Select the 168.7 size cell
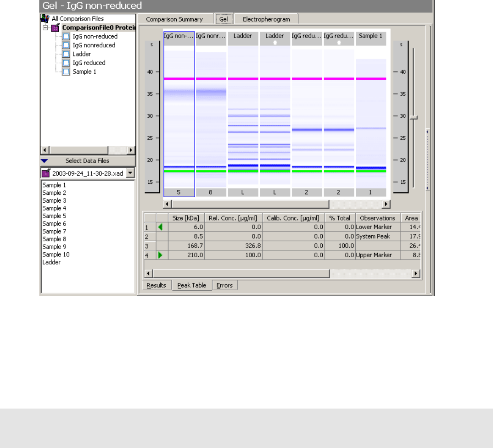The height and width of the screenshot is (448, 493). coord(186,246)
